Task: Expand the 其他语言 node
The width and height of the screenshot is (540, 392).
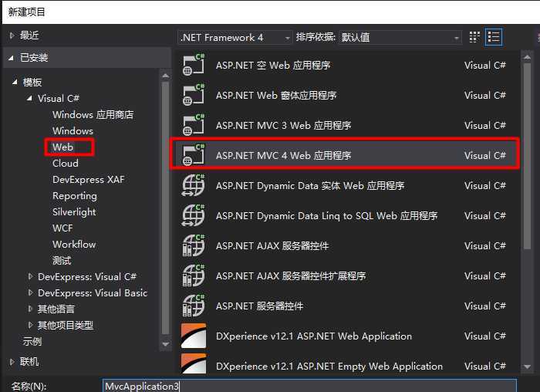Action: tap(30, 309)
